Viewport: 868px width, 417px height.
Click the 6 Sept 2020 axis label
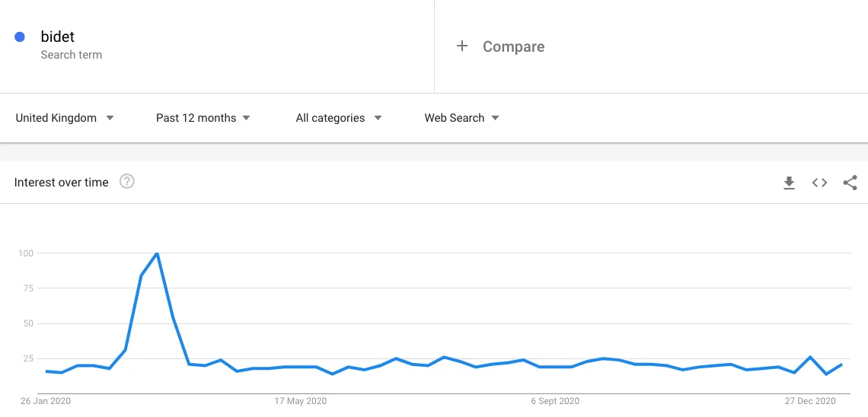coord(555,401)
